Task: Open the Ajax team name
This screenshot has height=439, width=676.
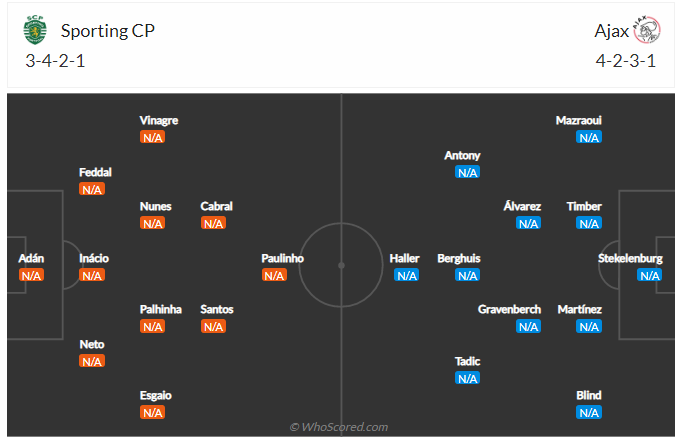Action: pyautogui.click(x=611, y=31)
